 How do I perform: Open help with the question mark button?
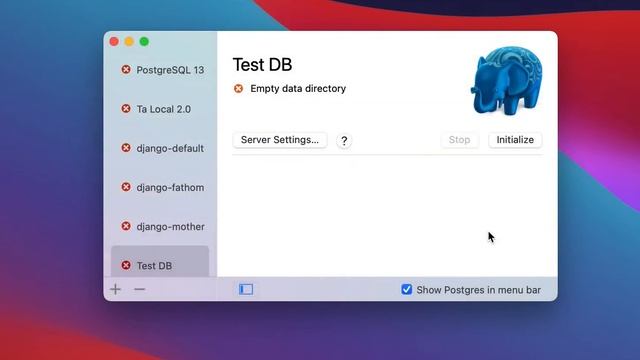pos(344,140)
